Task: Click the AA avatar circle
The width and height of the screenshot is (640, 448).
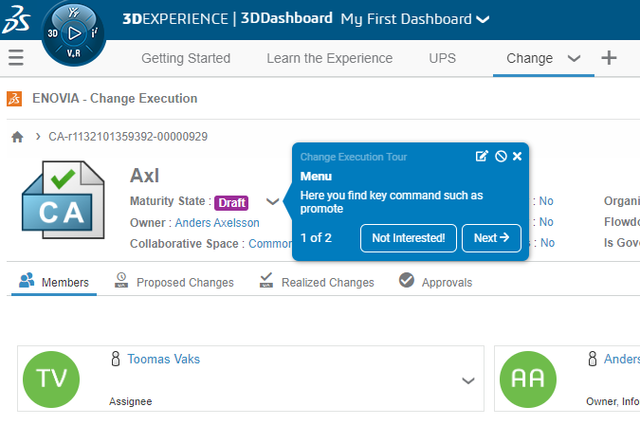Action: coord(528,379)
